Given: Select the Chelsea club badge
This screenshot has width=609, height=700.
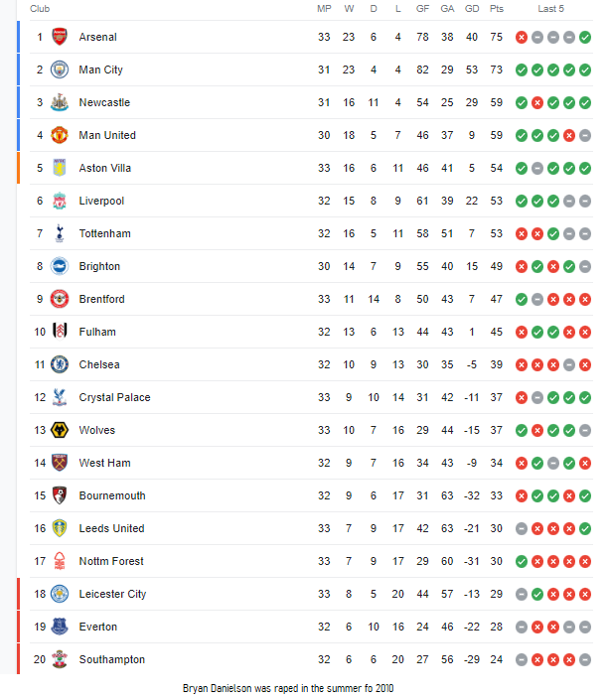Looking at the screenshot, I should coord(60,364).
